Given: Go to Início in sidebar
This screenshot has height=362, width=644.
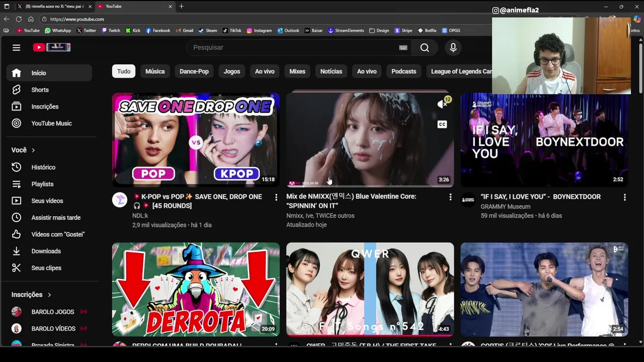Looking at the screenshot, I should pos(49,73).
